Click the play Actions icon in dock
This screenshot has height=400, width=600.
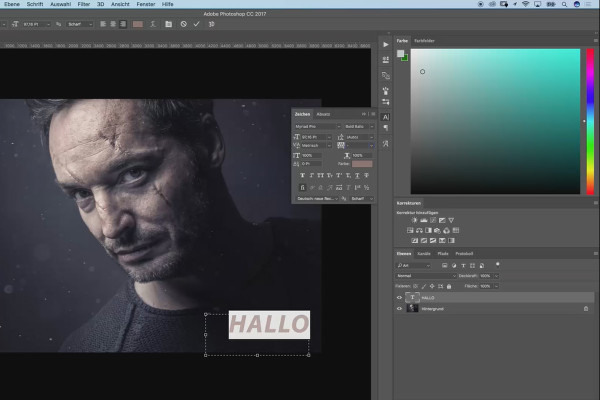tap(386, 45)
